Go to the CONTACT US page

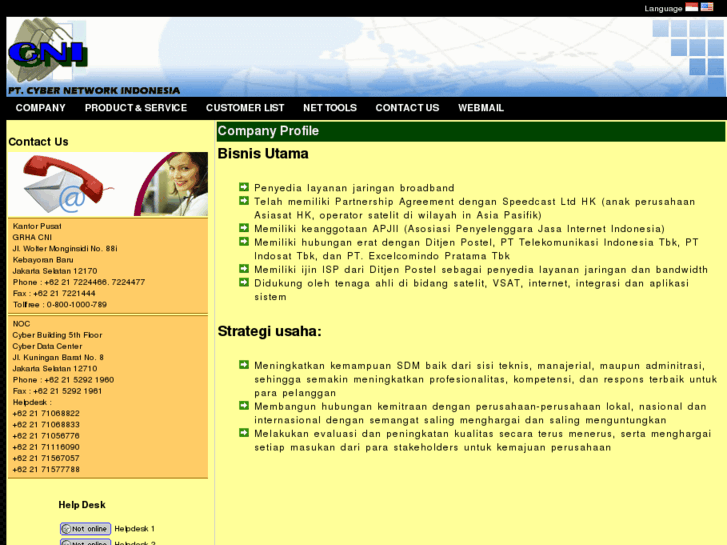coord(407,108)
